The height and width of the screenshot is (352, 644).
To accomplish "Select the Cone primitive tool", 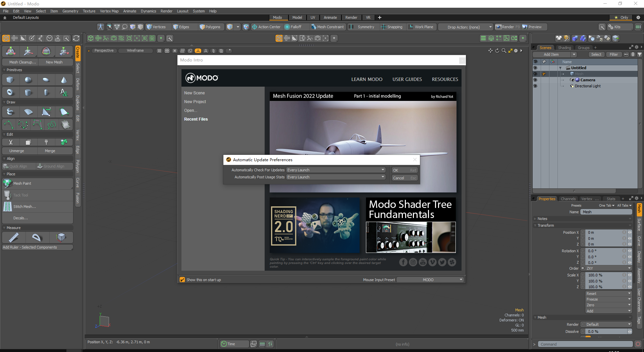I will coord(64,80).
